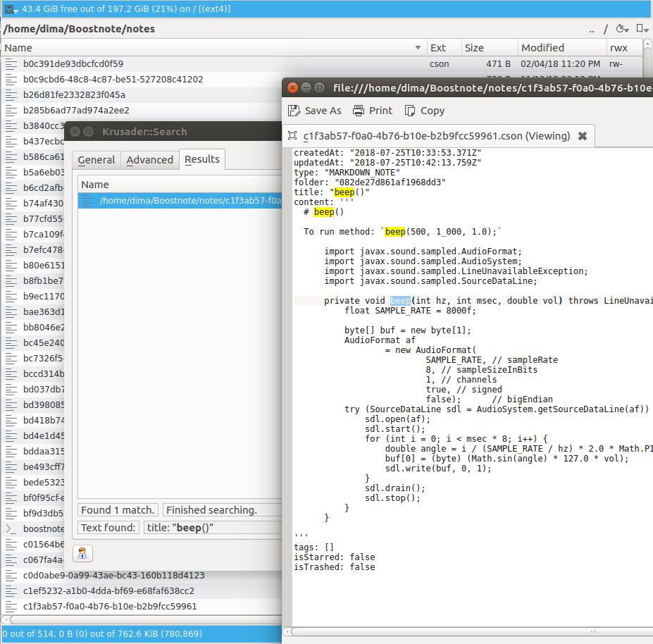Click the file panel vertical scrollbar up arrow

[647, 44]
